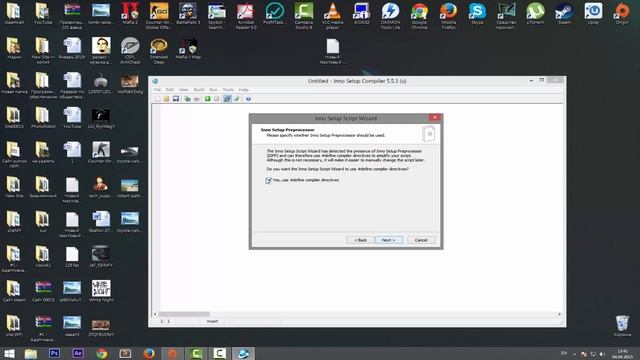
Task: Select the VLC media player desktop shortcut
Action: click(x=333, y=16)
